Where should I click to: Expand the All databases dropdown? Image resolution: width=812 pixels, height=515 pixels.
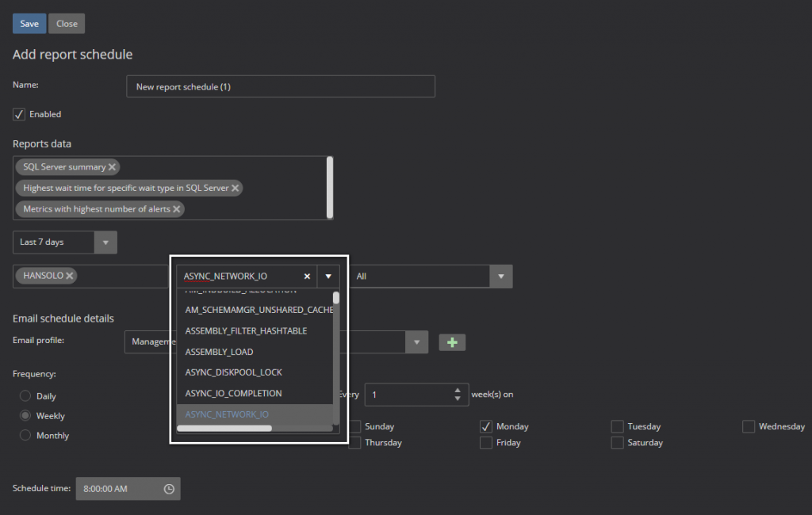(501, 276)
